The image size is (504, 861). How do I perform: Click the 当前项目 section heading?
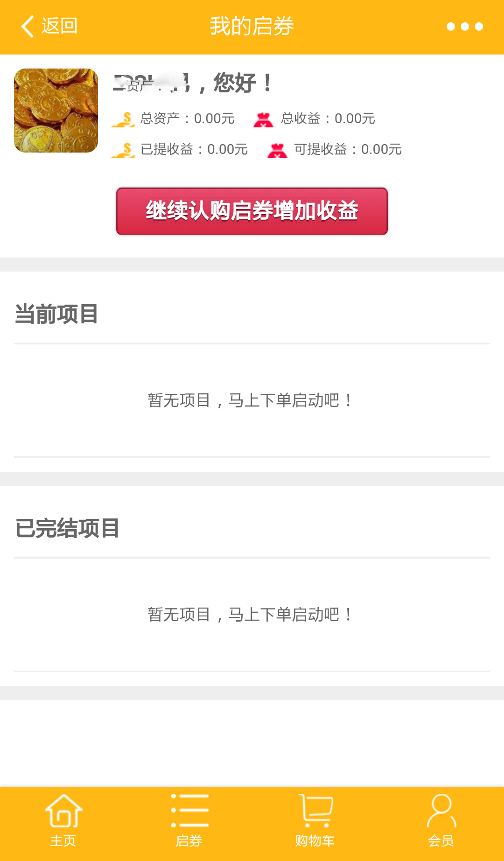[56, 314]
